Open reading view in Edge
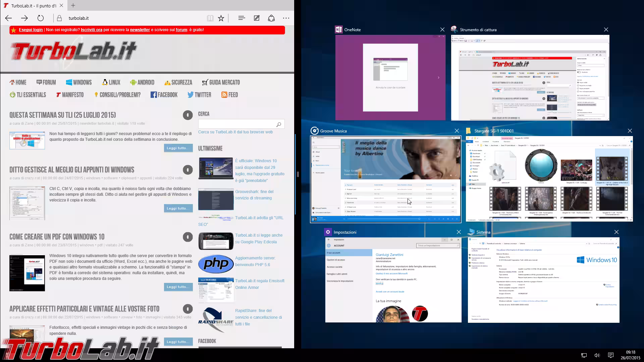The width and height of the screenshot is (644, 362). pos(210,18)
